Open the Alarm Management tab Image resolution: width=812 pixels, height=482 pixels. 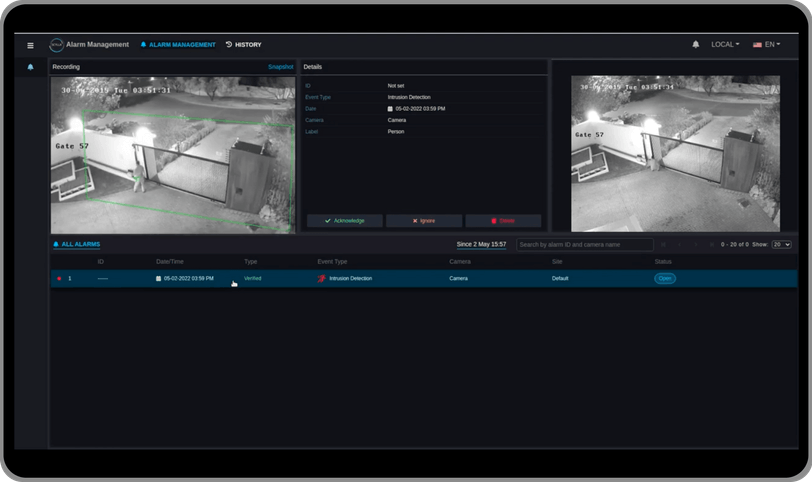178,45
